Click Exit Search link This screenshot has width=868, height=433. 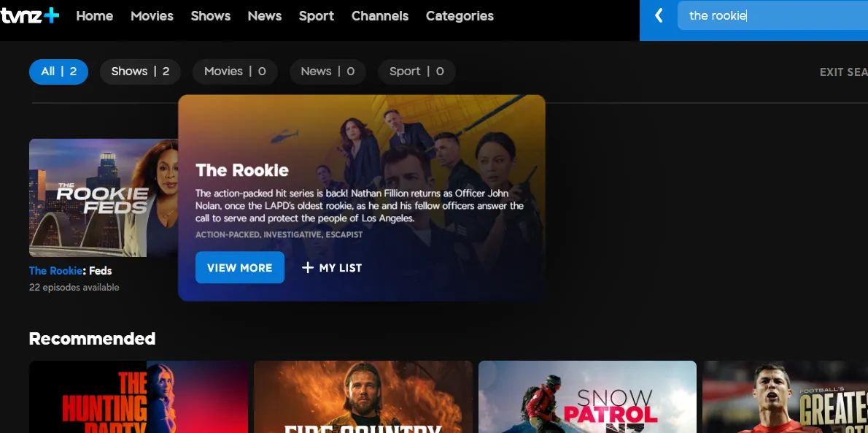coord(843,72)
